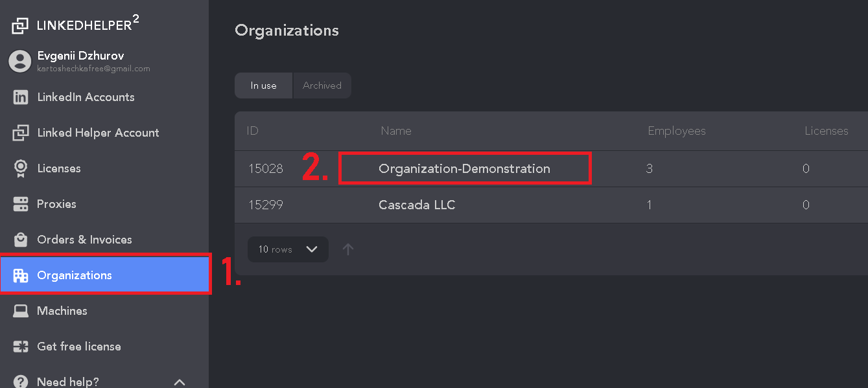Click the Orders & Invoices bag icon
Viewport: 868px width, 388px height.
[21, 240]
